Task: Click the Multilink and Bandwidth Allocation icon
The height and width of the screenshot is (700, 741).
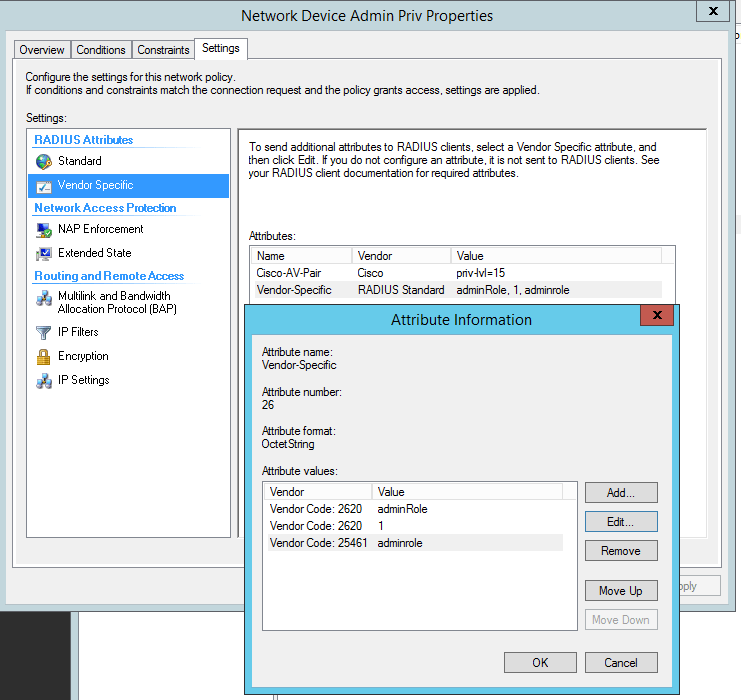Action: 44,298
